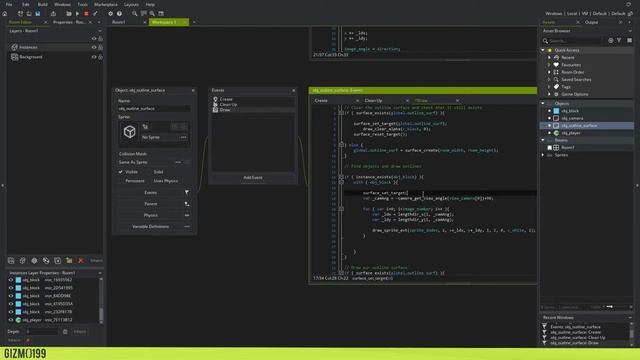Click the New Project toolbar icon

point(20,13)
